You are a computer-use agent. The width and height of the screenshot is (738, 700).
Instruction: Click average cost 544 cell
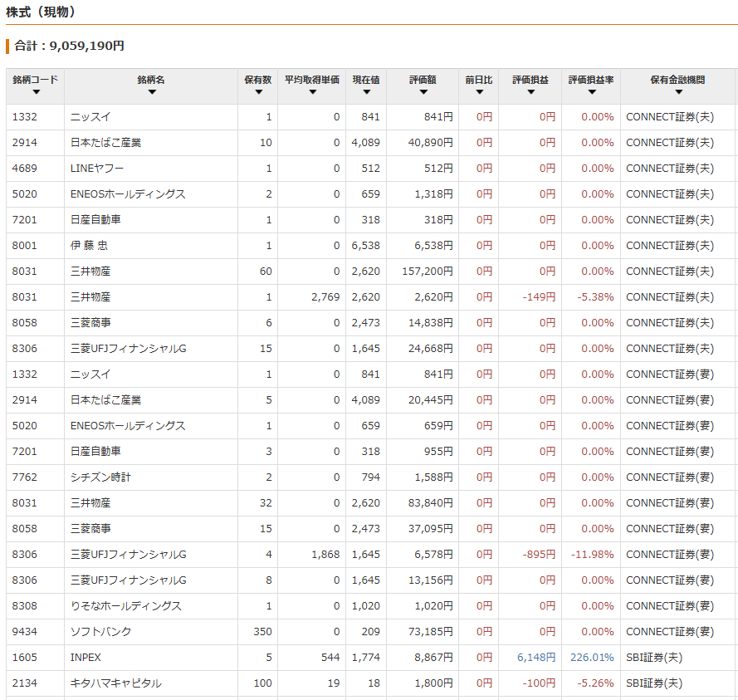[311, 658]
